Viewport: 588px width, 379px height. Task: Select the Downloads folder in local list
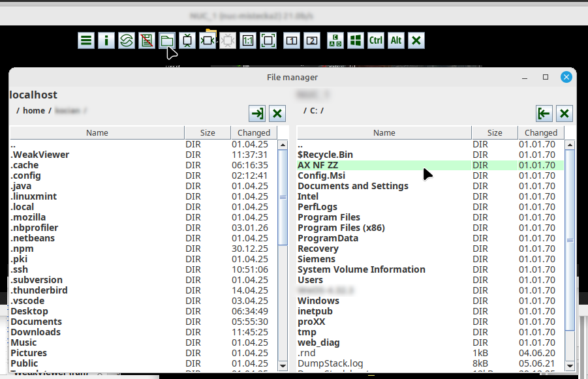pos(35,332)
